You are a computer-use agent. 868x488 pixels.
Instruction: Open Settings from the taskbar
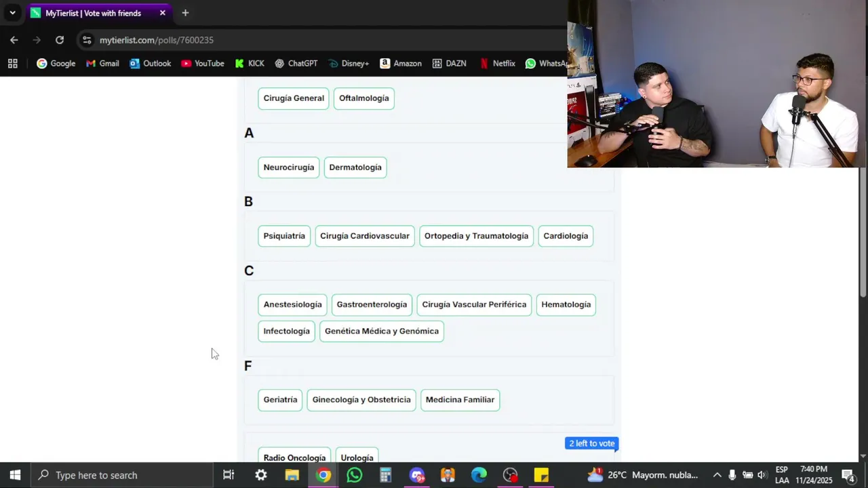coord(260,475)
